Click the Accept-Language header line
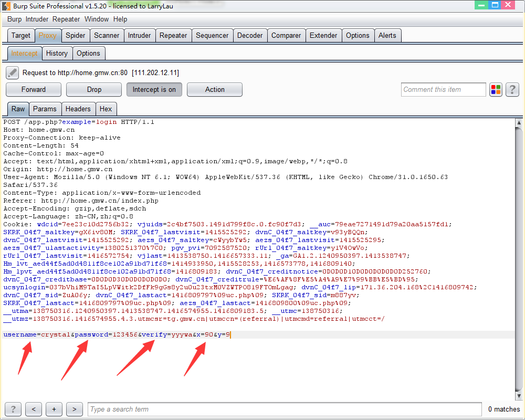This screenshot has height=420, width=525. pos(68,216)
